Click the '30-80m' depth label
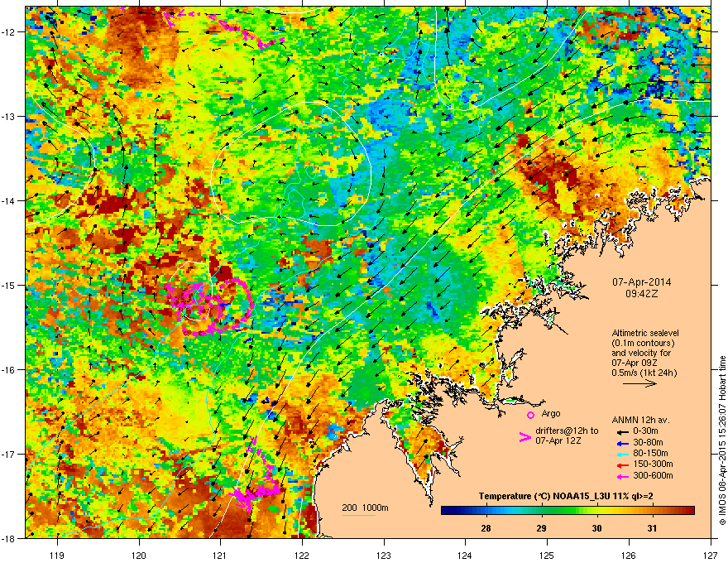The width and height of the screenshot is (728, 563). [648, 443]
